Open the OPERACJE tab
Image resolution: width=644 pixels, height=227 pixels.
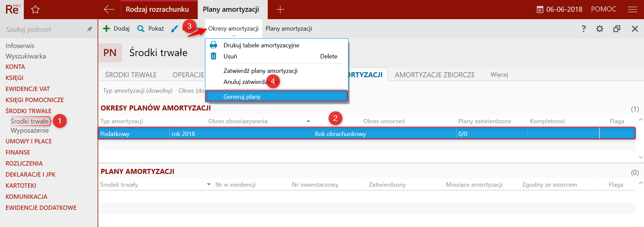(x=188, y=75)
